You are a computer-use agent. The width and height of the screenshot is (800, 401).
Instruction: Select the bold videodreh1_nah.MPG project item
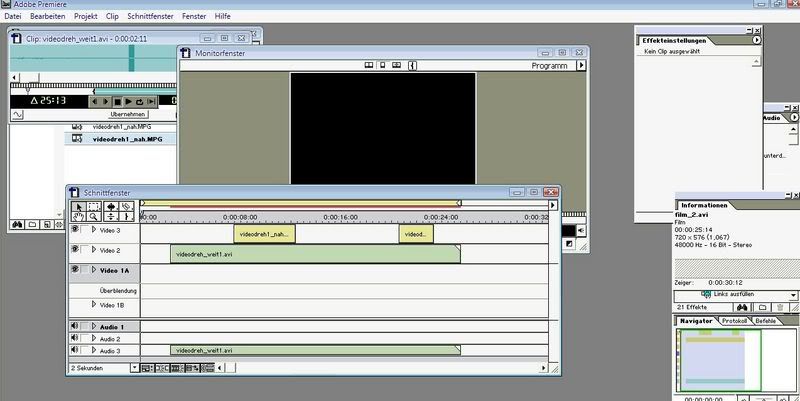(x=128, y=139)
